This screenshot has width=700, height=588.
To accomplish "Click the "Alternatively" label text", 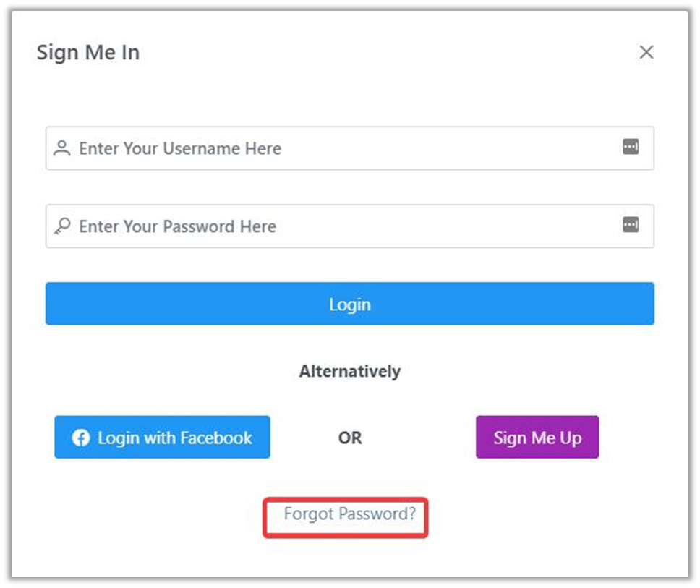I will tap(350, 372).
